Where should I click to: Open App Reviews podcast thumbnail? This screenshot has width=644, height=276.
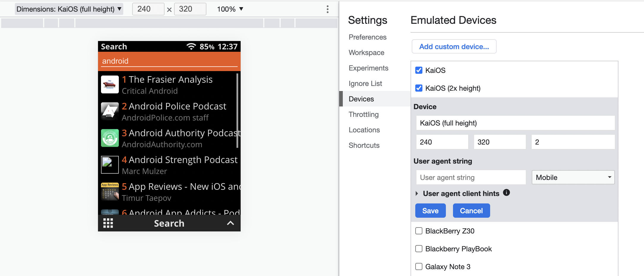(110, 192)
